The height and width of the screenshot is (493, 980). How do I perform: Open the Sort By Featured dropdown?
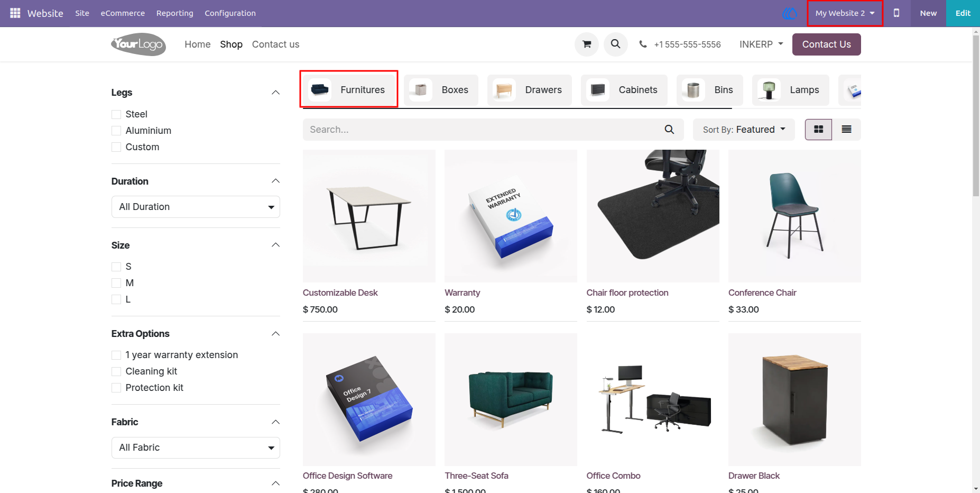[744, 130]
